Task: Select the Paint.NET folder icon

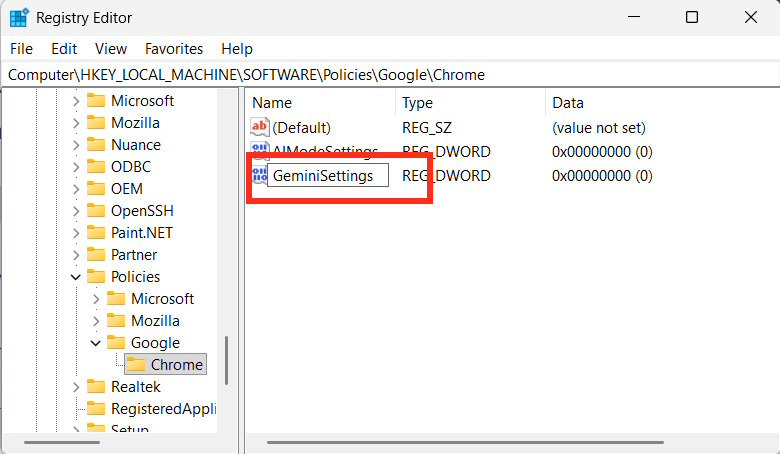Action: click(x=96, y=232)
